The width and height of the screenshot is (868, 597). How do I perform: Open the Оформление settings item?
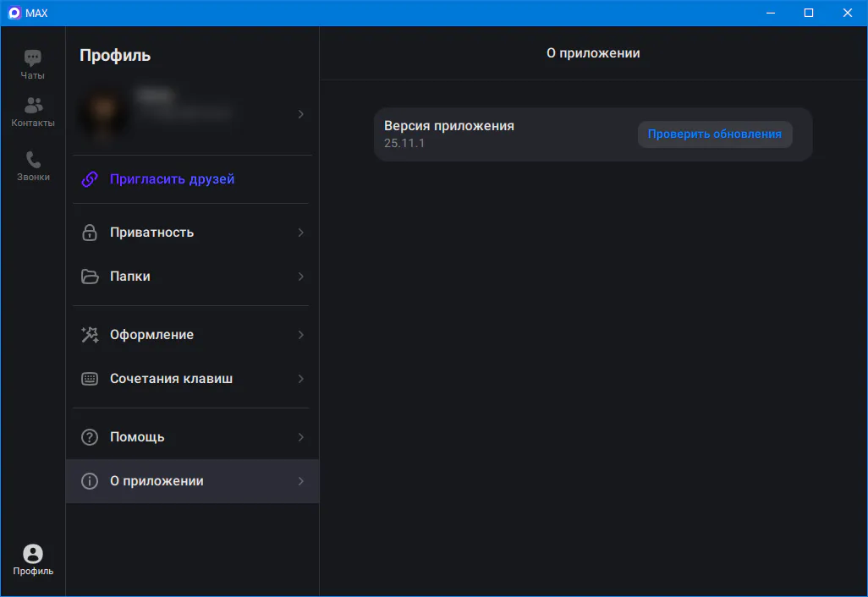(192, 335)
